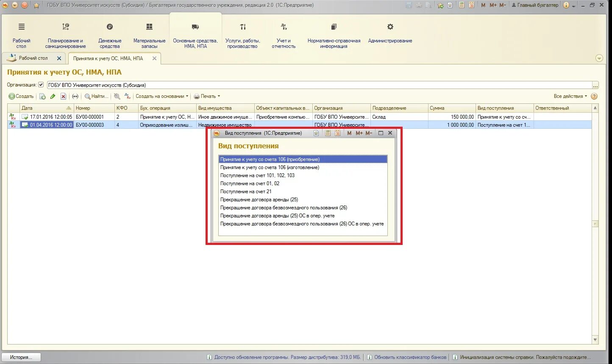Open the Организация selection ellipsis button
This screenshot has height=364, width=612.
point(595,85)
